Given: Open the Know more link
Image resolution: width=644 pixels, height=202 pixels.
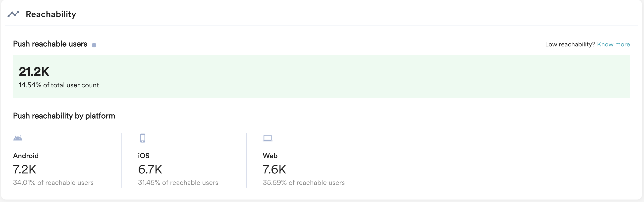Looking at the screenshot, I should pos(613,44).
